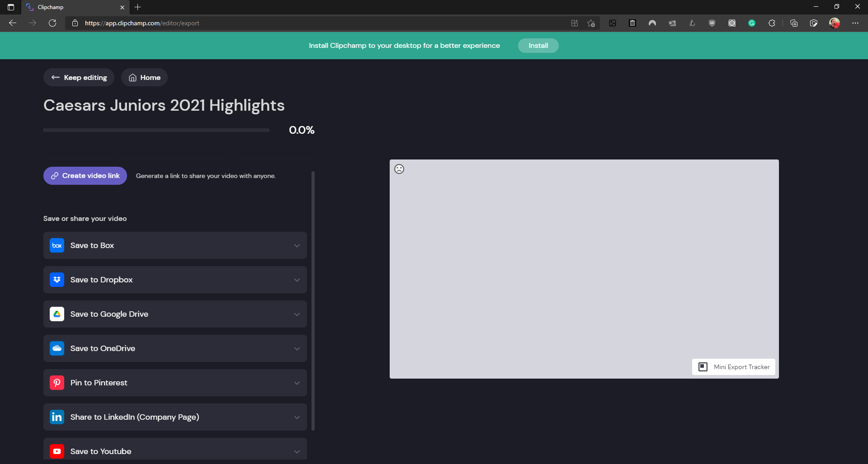Expand the Save to Google Drive options
868x464 pixels.
(x=297, y=314)
